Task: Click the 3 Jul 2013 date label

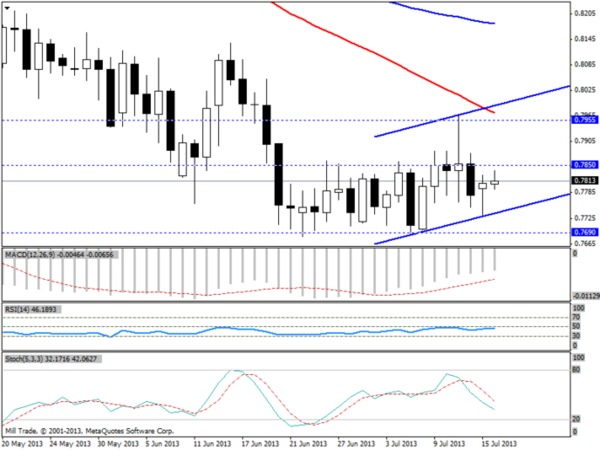Action: 402,444
